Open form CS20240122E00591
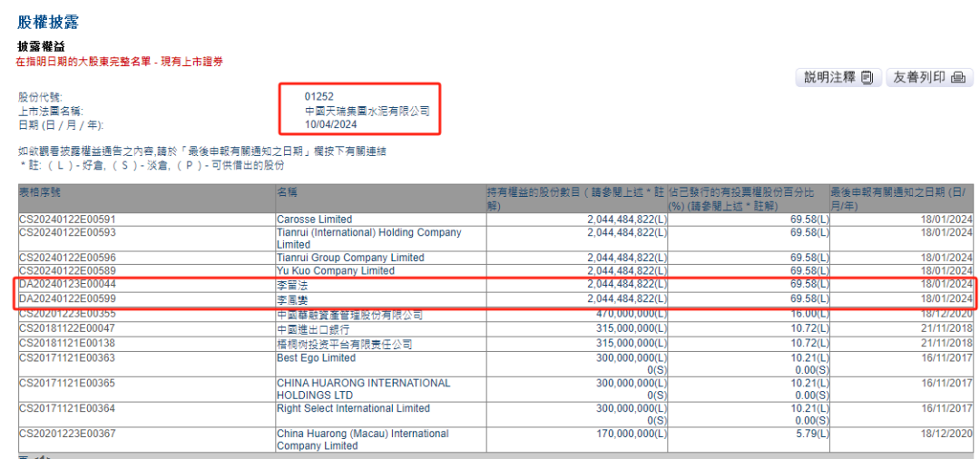Screen dimensions: 980x459 (67, 220)
